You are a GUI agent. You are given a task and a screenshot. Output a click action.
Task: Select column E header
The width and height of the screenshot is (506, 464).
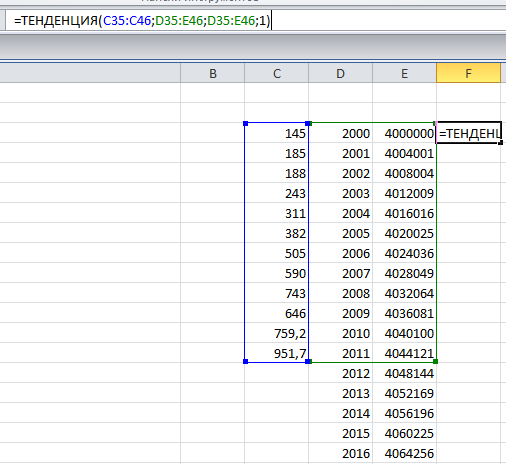pyautogui.click(x=404, y=73)
